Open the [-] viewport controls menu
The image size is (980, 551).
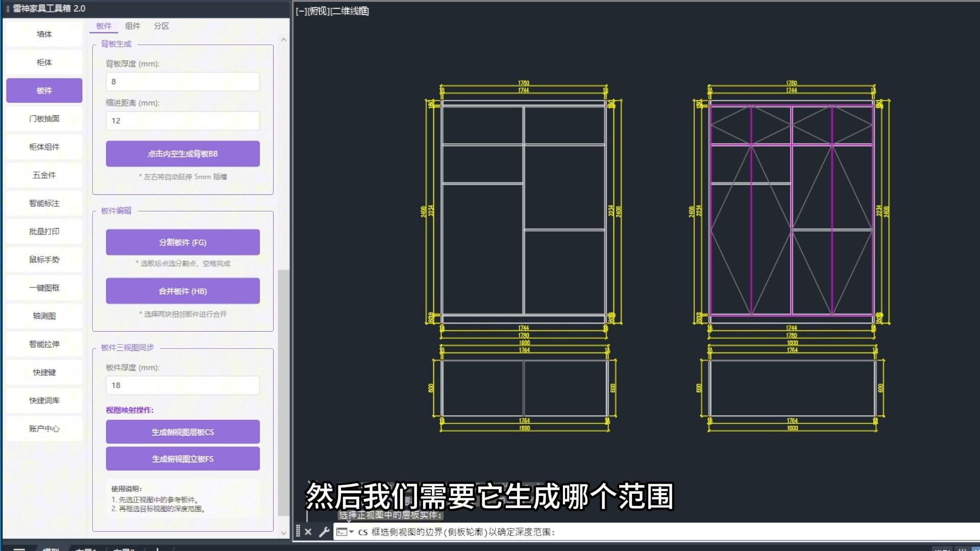pyautogui.click(x=301, y=11)
